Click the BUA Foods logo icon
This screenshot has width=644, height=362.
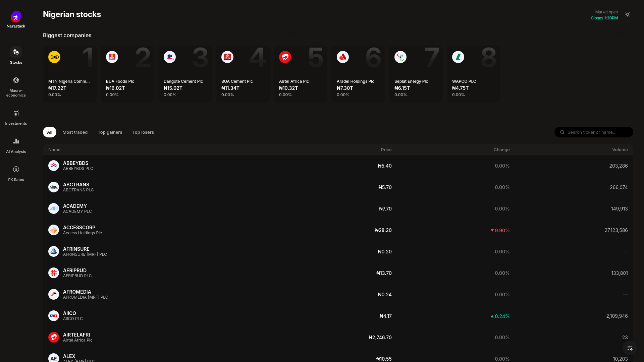[112, 57]
